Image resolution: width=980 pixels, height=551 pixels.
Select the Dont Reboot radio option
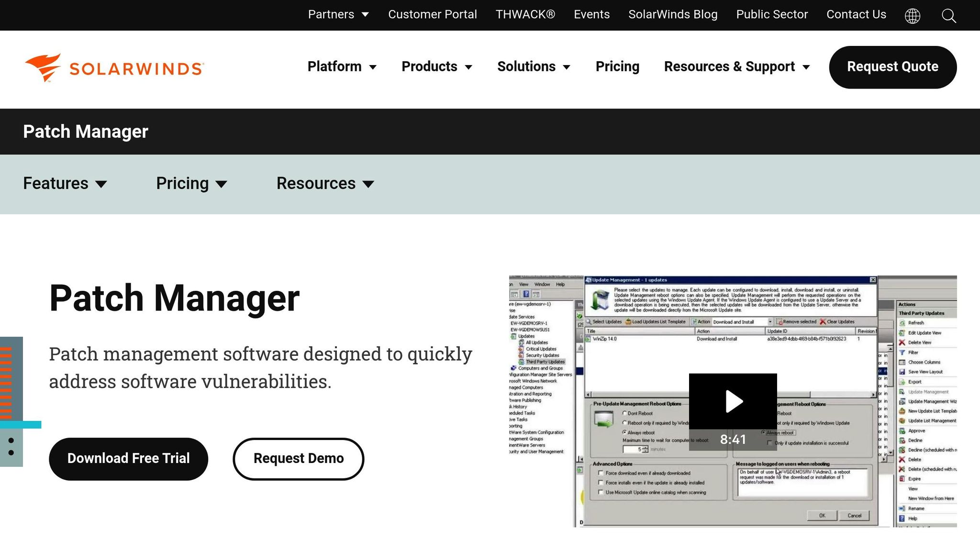(x=624, y=413)
